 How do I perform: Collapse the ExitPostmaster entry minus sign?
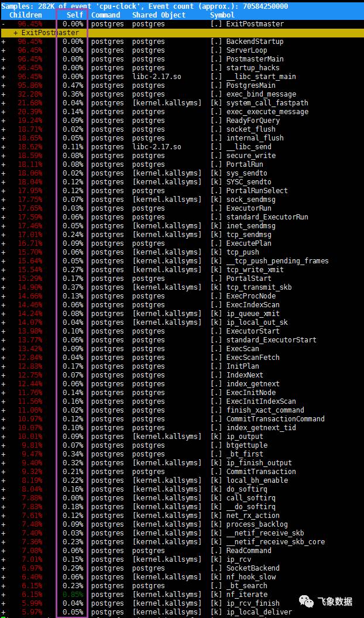[x=4, y=24]
